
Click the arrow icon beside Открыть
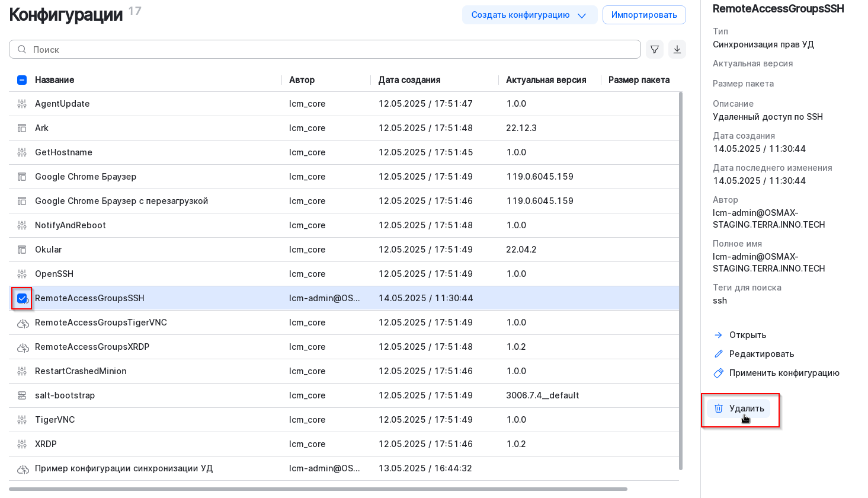(718, 334)
